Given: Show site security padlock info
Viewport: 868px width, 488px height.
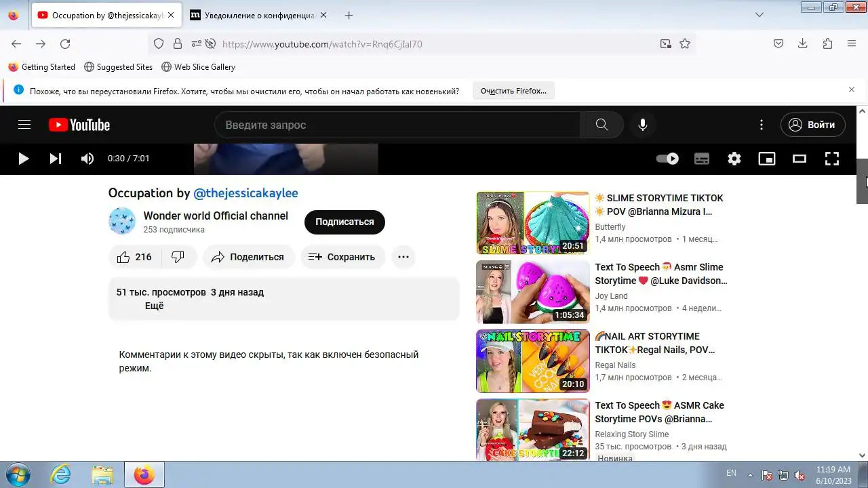Looking at the screenshot, I should click(x=178, y=43).
